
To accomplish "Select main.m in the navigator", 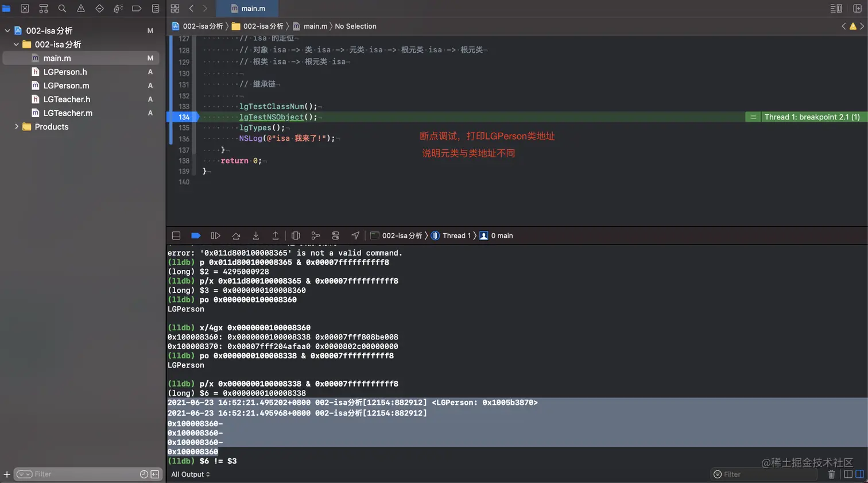I will [81, 58].
